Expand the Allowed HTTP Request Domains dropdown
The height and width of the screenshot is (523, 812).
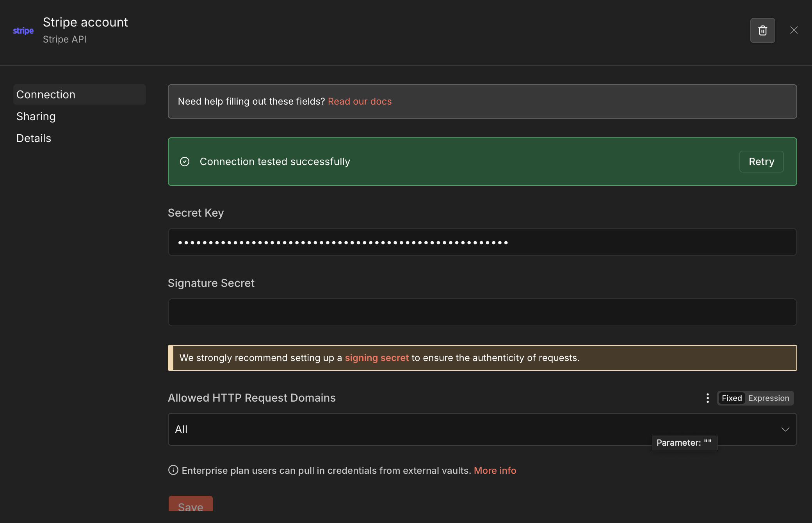(482, 429)
